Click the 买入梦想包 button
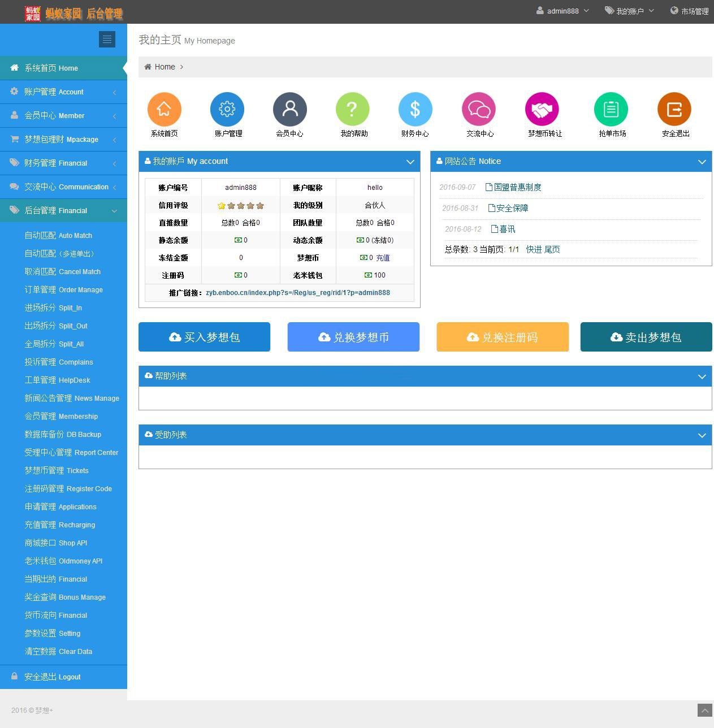This screenshot has height=728, width=714. point(204,337)
